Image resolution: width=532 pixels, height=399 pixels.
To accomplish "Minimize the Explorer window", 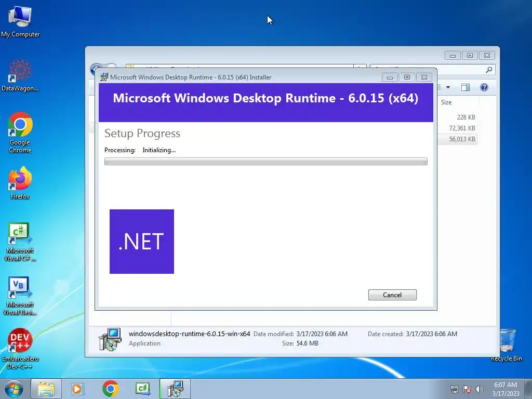I will click(x=453, y=55).
